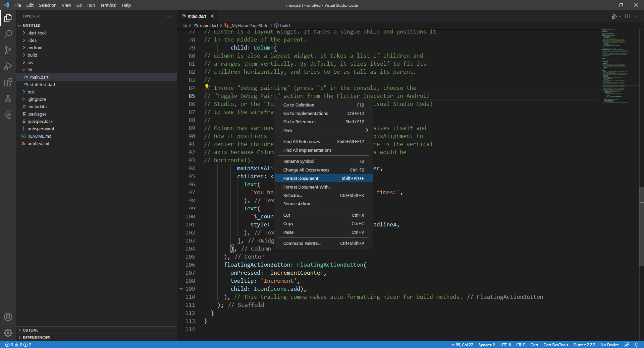Screen dimensions: 644x348
Task: Open the Peek submenu
Action: pyautogui.click(x=324, y=130)
